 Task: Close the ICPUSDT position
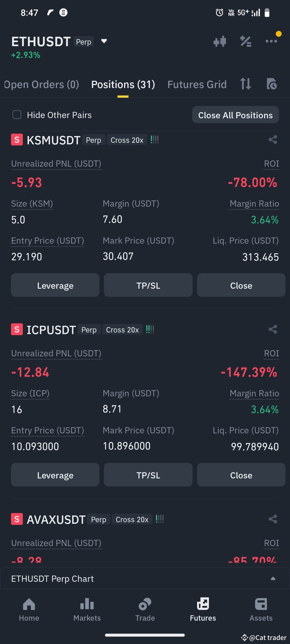241,475
